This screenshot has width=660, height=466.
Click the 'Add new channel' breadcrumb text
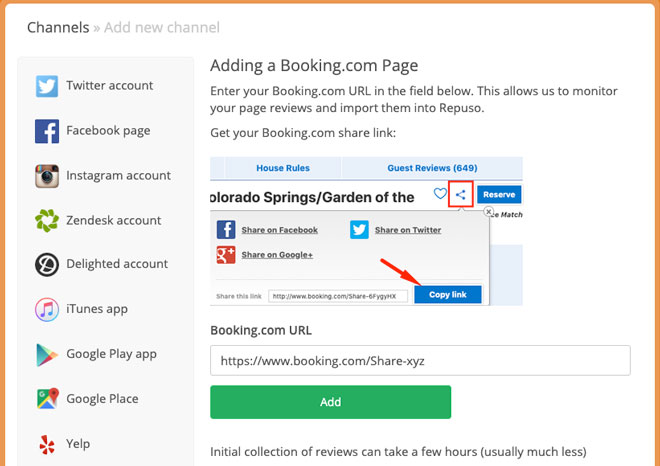pyautogui.click(x=162, y=28)
